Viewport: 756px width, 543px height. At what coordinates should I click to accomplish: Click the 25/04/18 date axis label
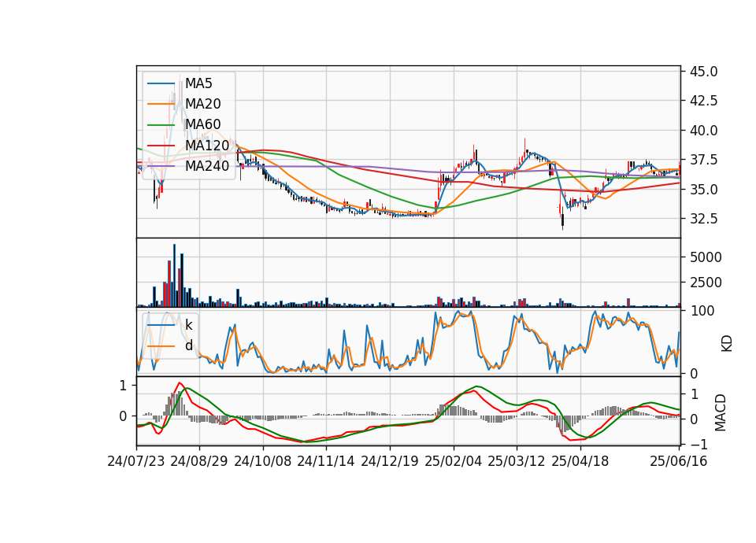(x=580, y=461)
